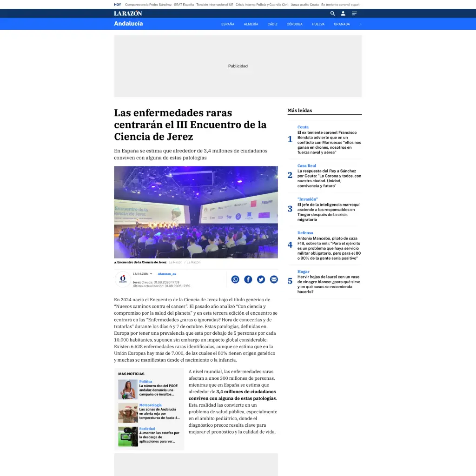Open article about ex teniente coronel Francisco Bendala
The height and width of the screenshot is (476, 476).
click(x=329, y=142)
